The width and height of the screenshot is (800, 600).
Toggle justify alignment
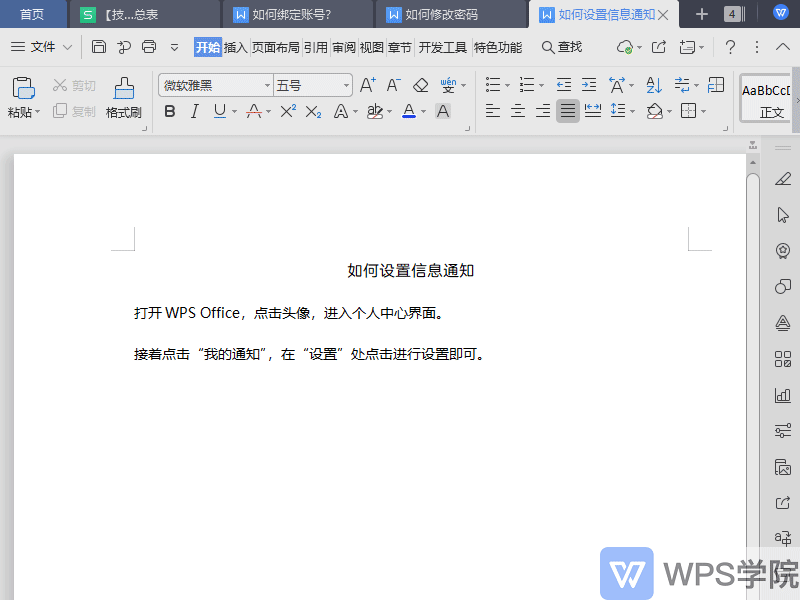[x=568, y=110]
